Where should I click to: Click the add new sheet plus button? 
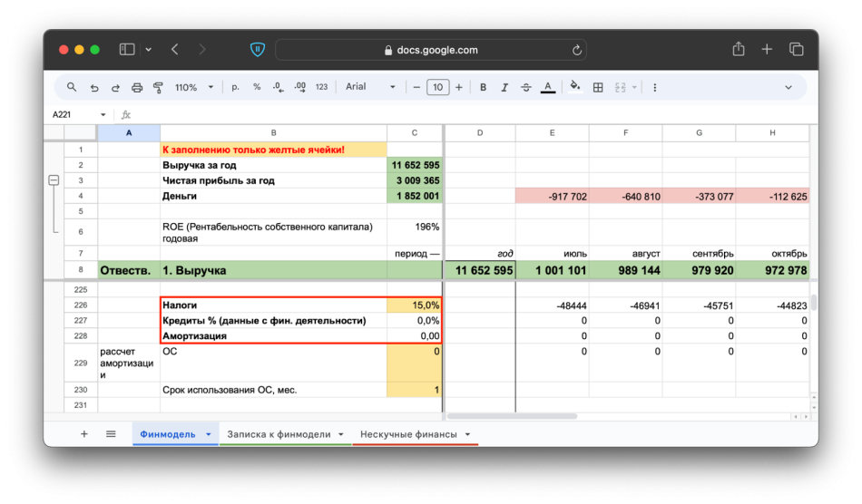[x=84, y=434]
